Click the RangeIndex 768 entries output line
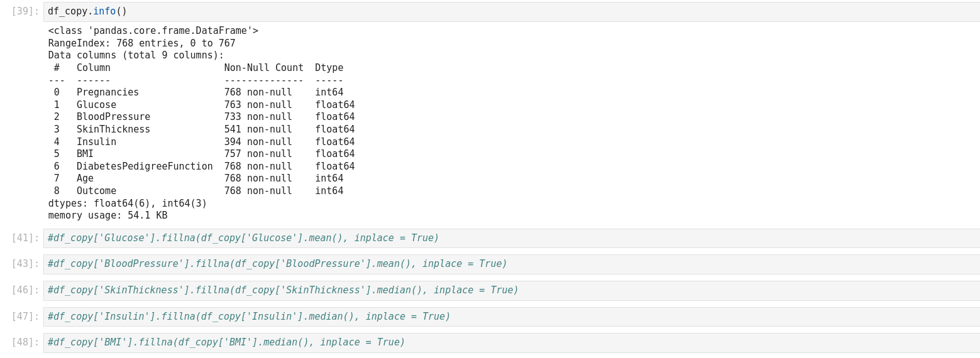The image size is (980, 358). (x=141, y=43)
